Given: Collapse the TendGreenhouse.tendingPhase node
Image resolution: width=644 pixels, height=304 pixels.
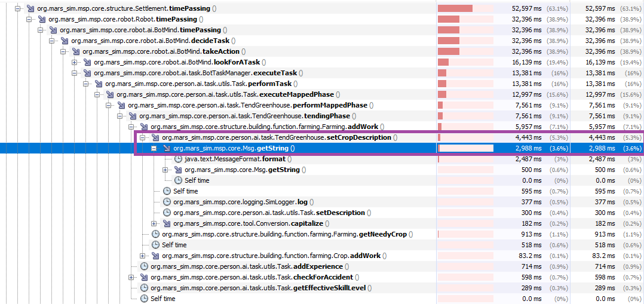Looking at the screenshot, I should (x=120, y=116).
